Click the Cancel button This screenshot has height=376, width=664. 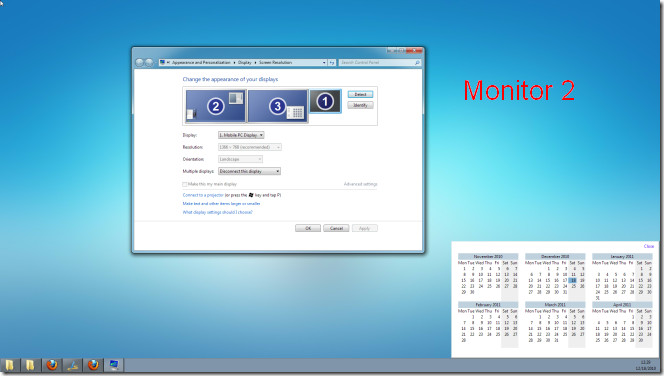336,228
